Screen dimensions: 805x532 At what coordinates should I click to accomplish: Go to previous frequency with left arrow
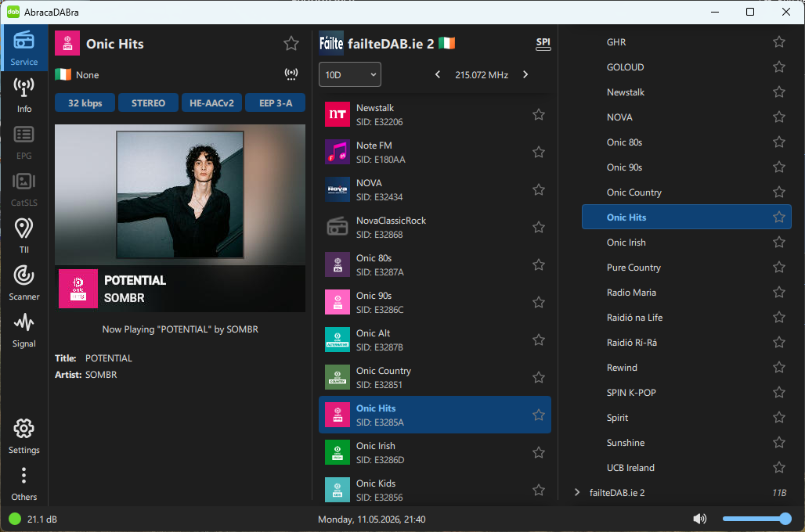point(438,74)
